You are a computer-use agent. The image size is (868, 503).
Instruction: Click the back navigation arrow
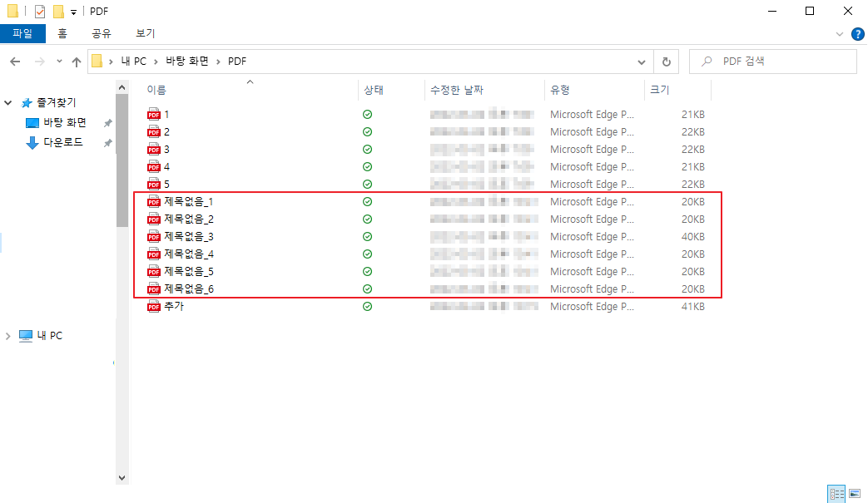(x=15, y=61)
